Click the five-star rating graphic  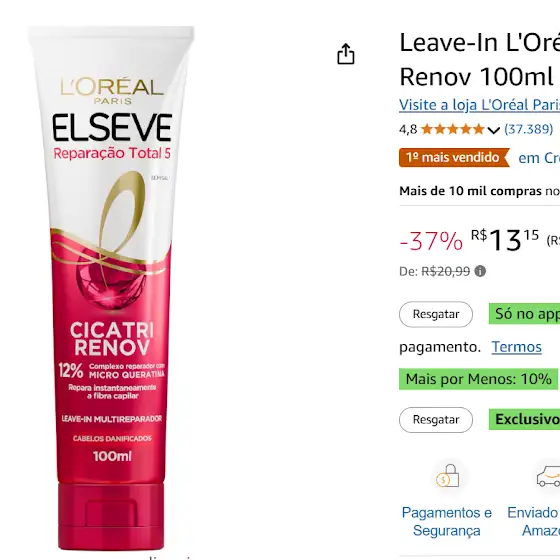(x=452, y=129)
